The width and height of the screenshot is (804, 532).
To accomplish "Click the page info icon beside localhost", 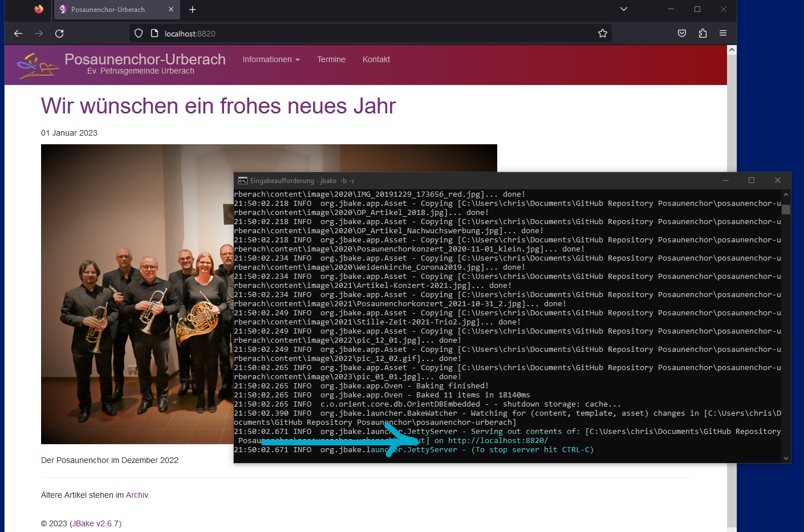I will click(x=155, y=34).
